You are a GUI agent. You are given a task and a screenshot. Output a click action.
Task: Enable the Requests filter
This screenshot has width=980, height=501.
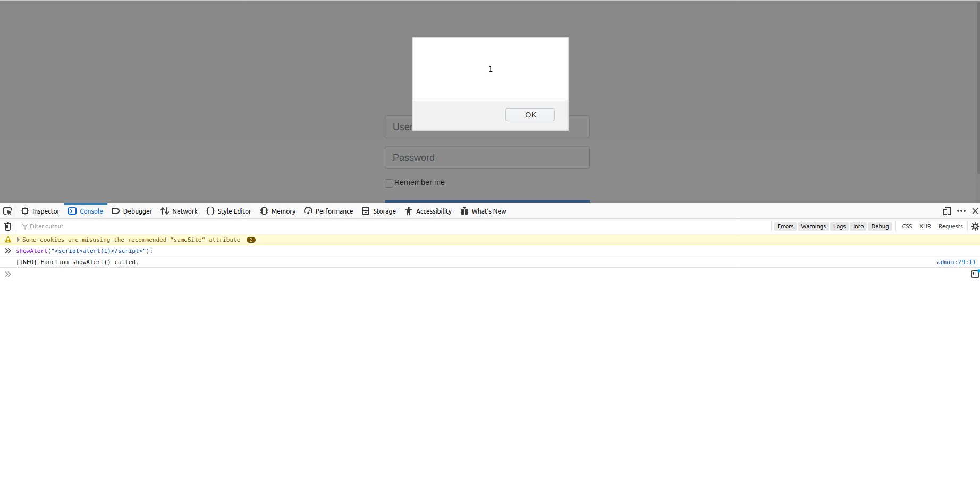950,226
